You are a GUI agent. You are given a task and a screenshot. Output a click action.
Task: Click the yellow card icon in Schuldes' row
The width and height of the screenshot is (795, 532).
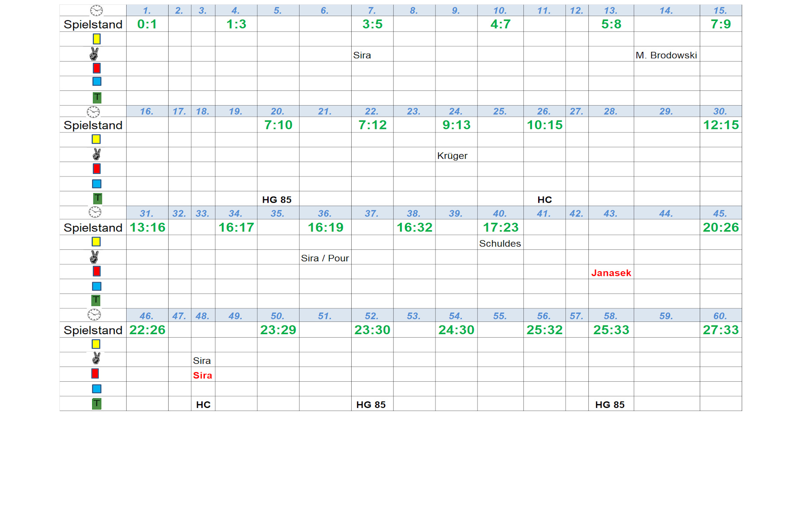coord(96,242)
